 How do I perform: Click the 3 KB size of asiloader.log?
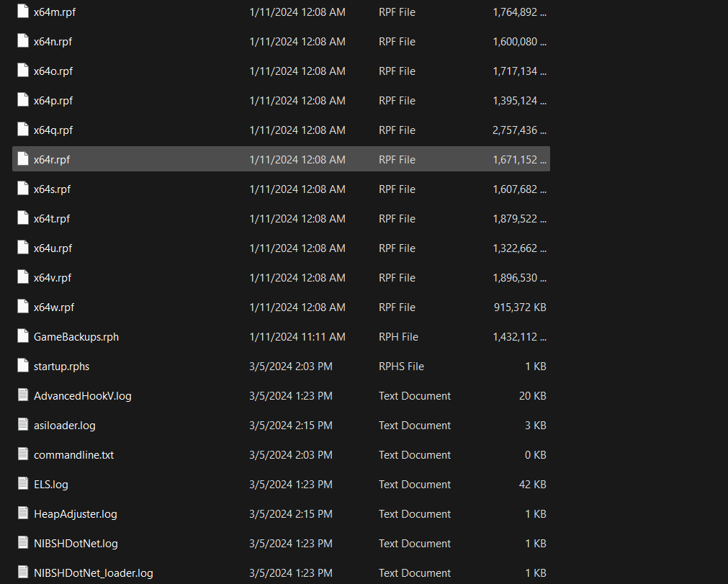535,426
